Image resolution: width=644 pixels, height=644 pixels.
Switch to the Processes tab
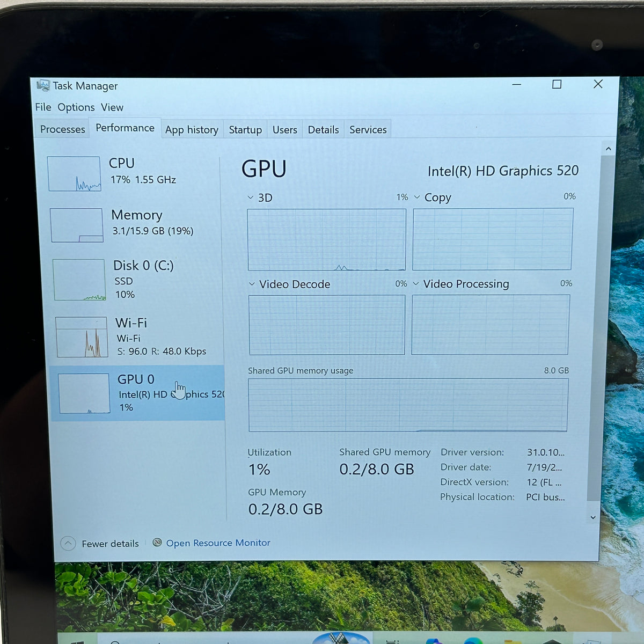pyautogui.click(x=62, y=129)
